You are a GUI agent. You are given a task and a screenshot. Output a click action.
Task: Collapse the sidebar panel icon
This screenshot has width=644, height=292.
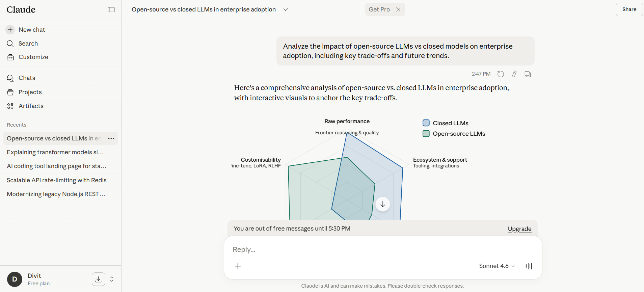111,9
